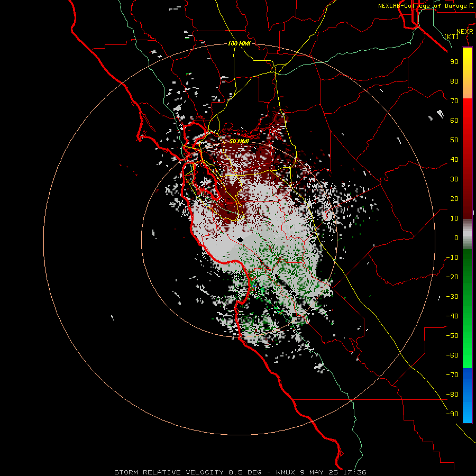Click the positive 40 scale value
Image resolution: width=476 pixels, height=476 pixels.
(454, 159)
